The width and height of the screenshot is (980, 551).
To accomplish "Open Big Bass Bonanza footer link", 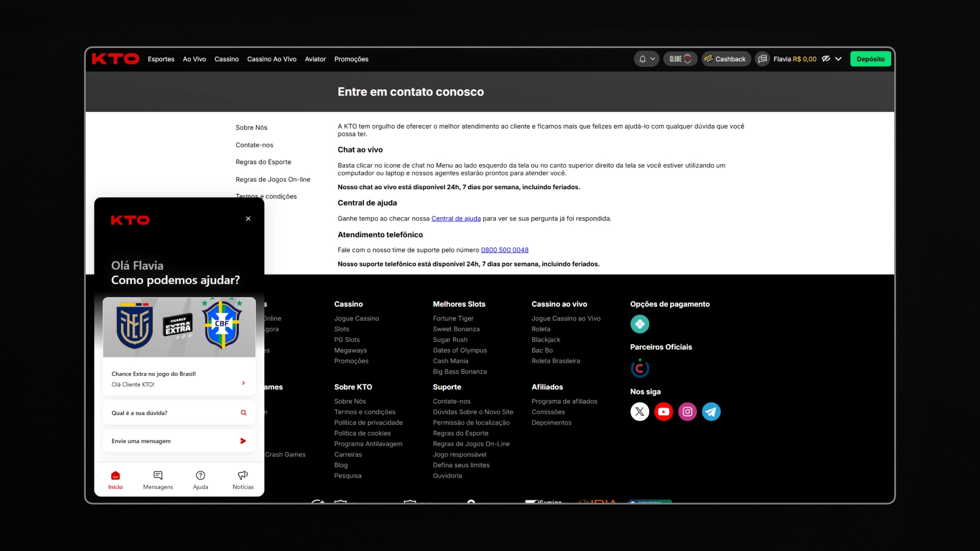I will click(459, 372).
